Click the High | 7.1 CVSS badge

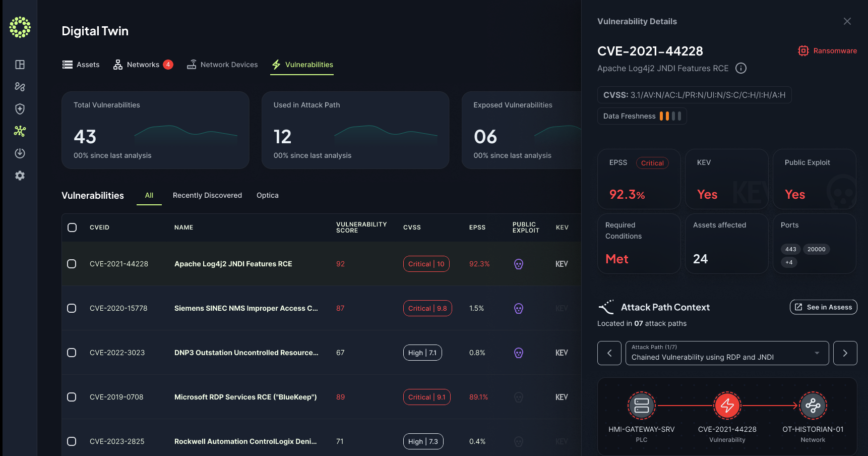click(x=422, y=353)
